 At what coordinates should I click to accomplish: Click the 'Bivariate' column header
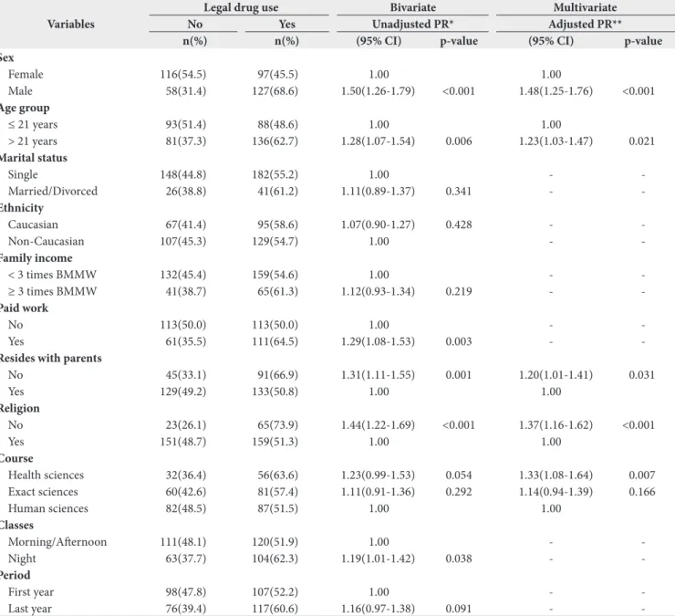pyautogui.click(x=413, y=7)
